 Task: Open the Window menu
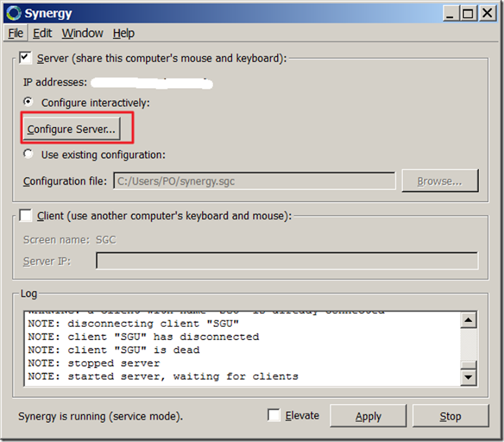tap(83, 33)
